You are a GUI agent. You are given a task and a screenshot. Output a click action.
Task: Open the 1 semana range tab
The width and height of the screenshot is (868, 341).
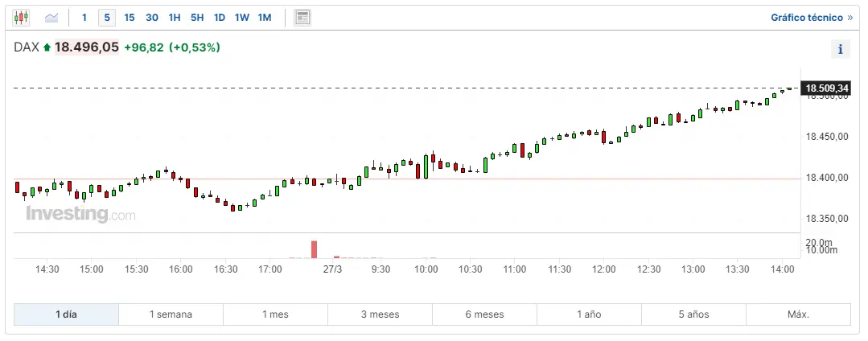(x=171, y=314)
